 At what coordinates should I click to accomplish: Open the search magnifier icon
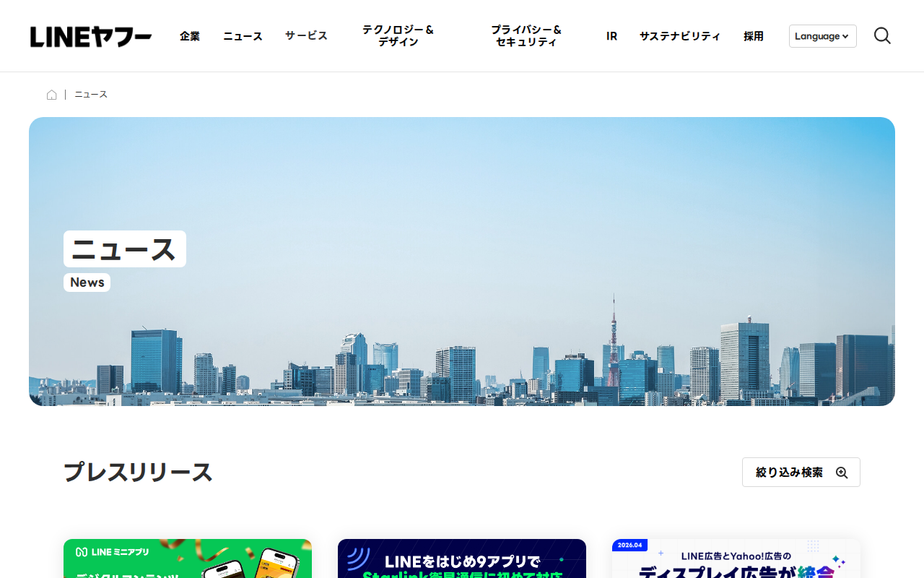tap(882, 35)
